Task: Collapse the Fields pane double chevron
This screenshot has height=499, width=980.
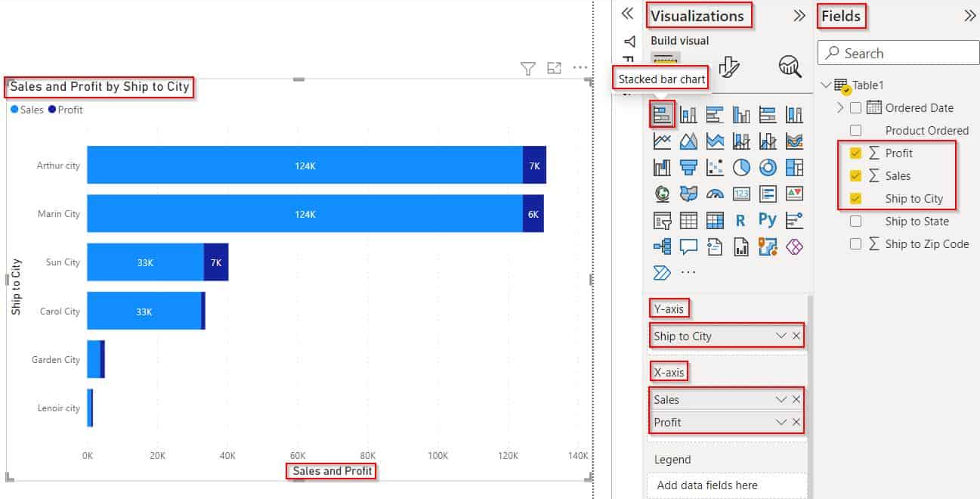Action: pyautogui.click(x=970, y=15)
